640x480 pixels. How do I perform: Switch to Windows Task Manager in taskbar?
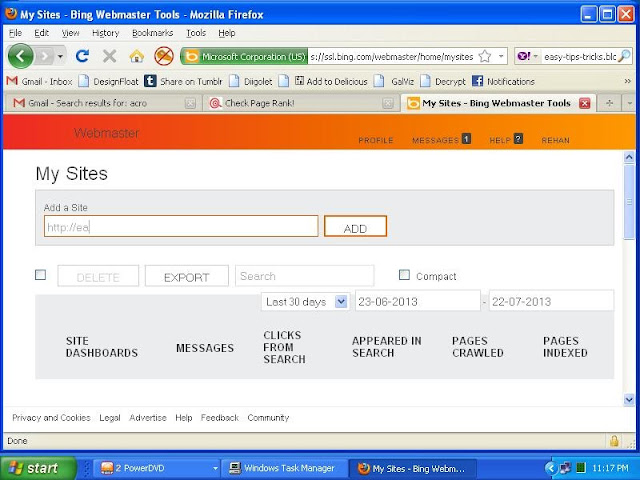click(282, 468)
